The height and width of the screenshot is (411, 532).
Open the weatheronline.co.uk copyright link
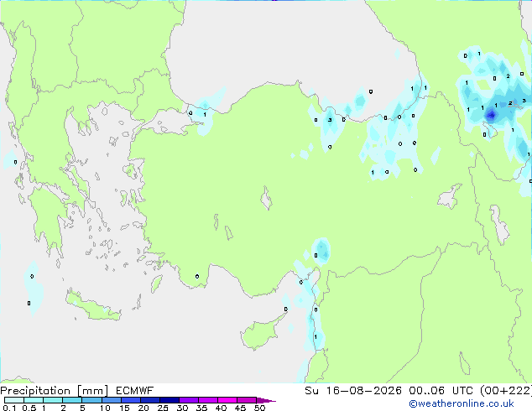coord(462,403)
